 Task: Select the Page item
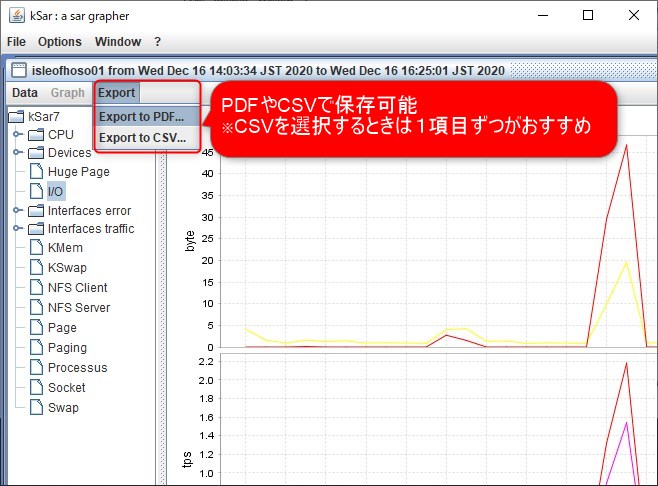tap(62, 328)
